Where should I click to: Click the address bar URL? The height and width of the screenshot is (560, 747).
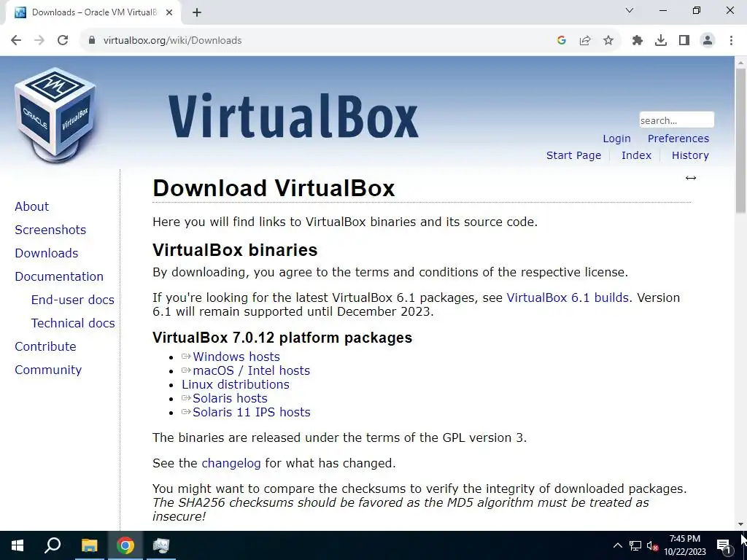pyautogui.click(x=172, y=41)
